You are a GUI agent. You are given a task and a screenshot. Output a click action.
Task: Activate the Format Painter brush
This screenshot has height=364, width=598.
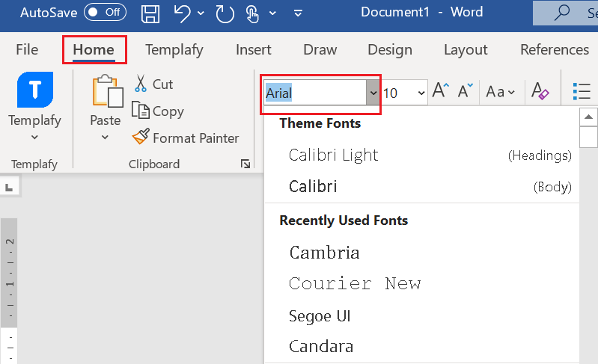[186, 138]
